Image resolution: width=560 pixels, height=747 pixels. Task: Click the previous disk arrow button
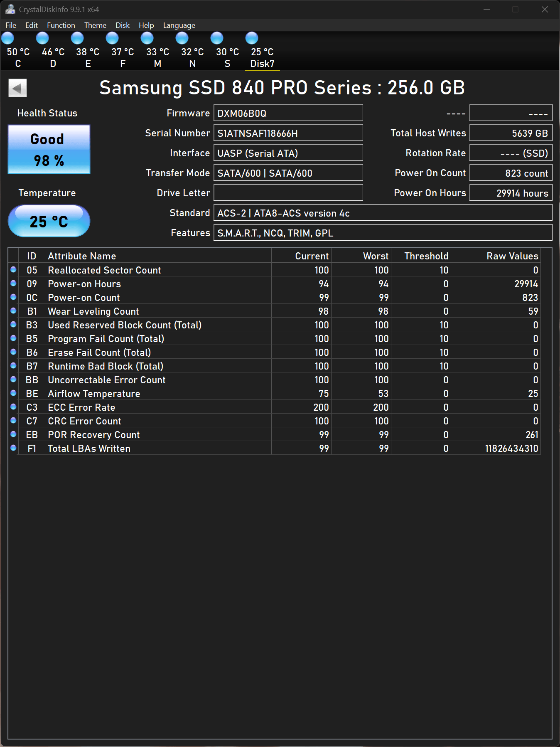point(17,88)
